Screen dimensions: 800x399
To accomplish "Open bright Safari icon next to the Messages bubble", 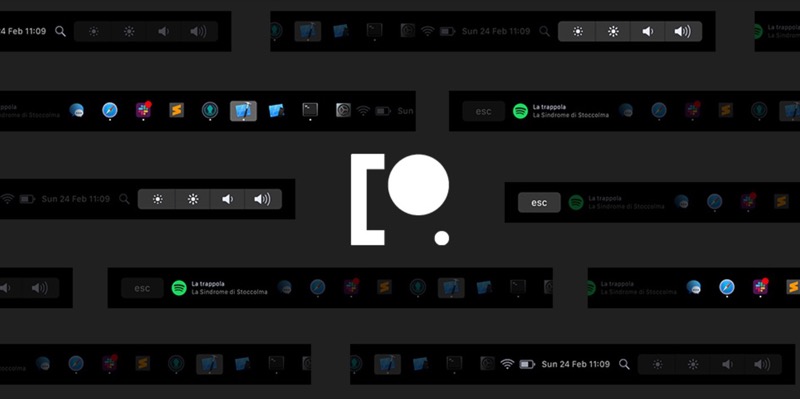I will 110,110.
